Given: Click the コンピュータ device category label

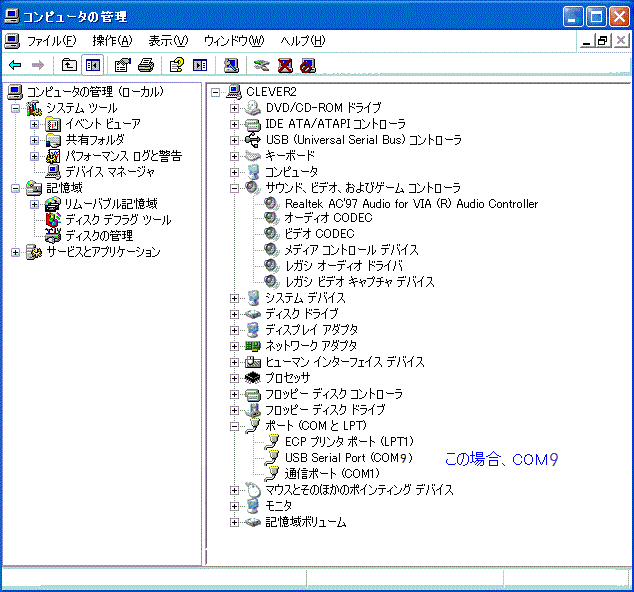Looking at the screenshot, I should pos(292,172).
